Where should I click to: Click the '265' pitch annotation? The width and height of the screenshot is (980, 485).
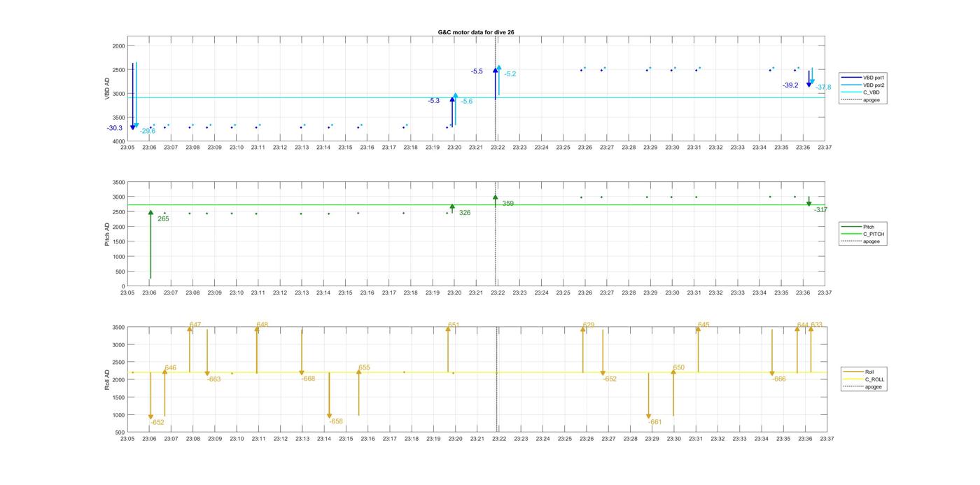point(163,219)
